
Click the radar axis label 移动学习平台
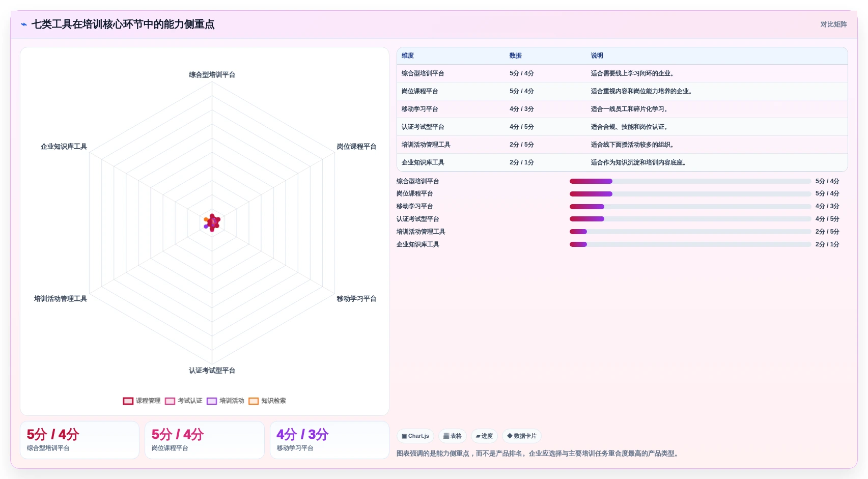pos(356,299)
